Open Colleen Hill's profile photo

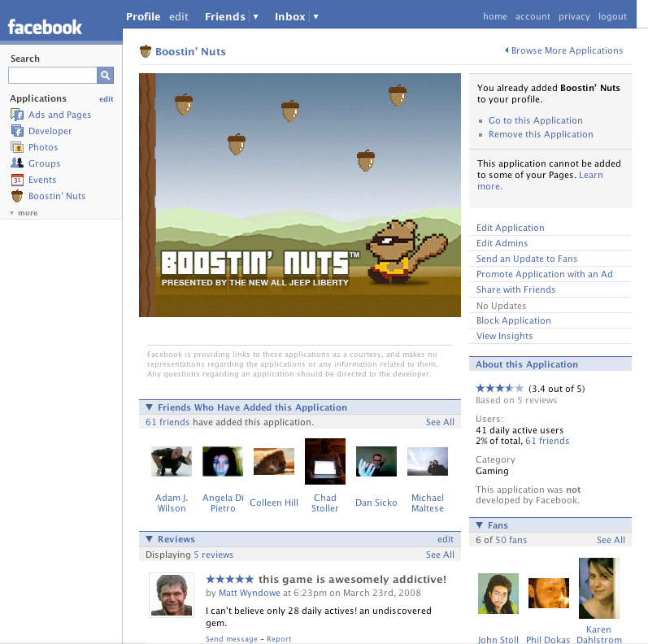(273, 461)
